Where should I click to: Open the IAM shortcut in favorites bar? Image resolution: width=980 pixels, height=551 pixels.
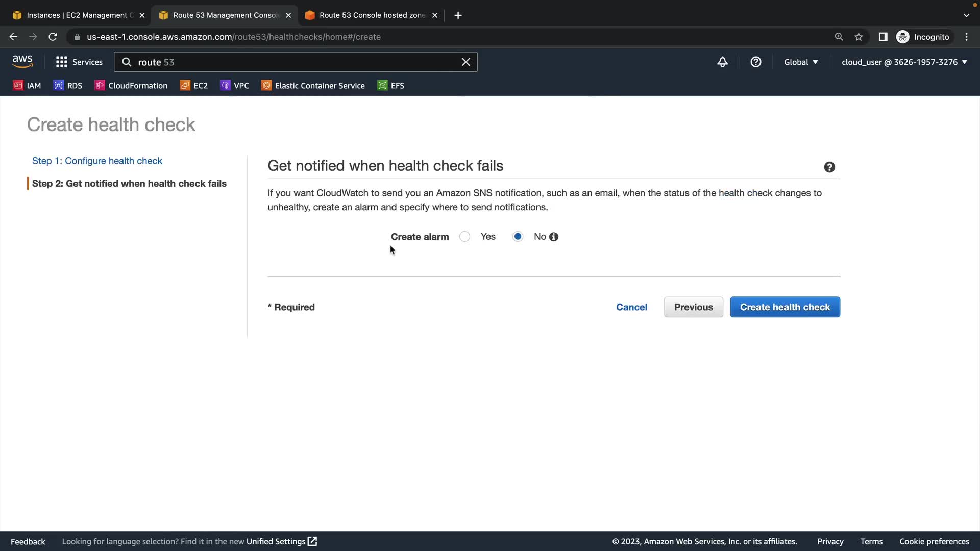point(27,86)
